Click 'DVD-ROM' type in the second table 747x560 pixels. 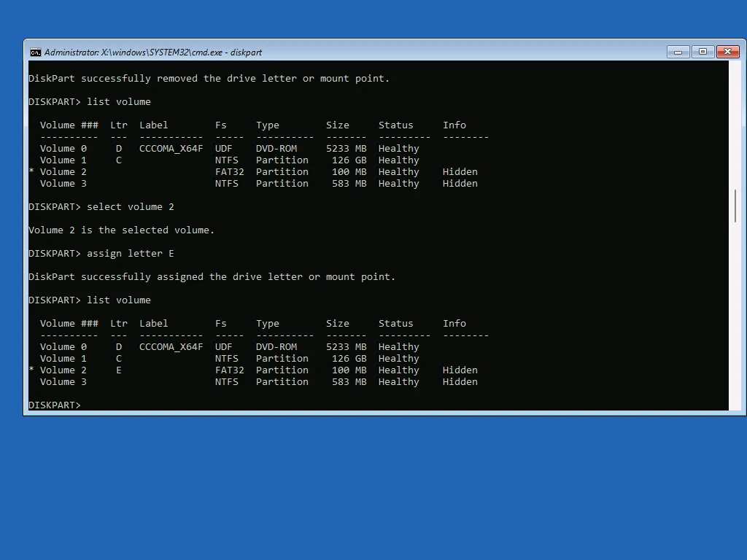click(276, 346)
